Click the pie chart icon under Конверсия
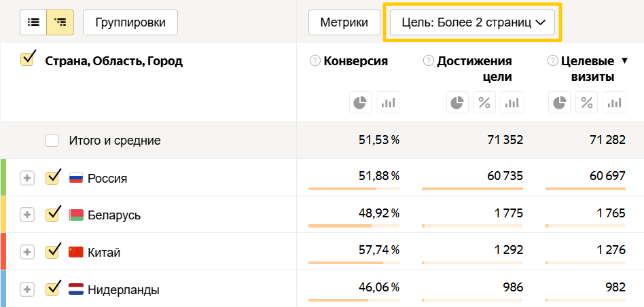This screenshot has width=644, height=307. coord(360,103)
